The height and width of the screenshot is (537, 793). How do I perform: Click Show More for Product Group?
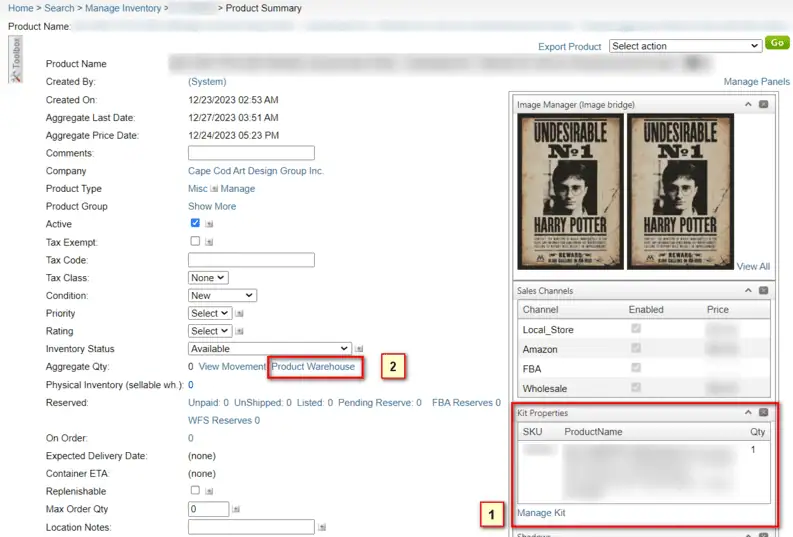(212, 206)
